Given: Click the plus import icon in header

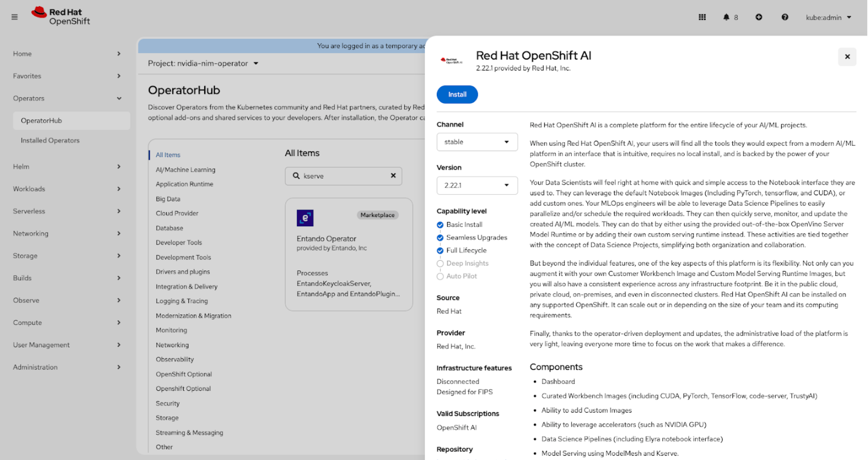Looking at the screenshot, I should (x=759, y=17).
